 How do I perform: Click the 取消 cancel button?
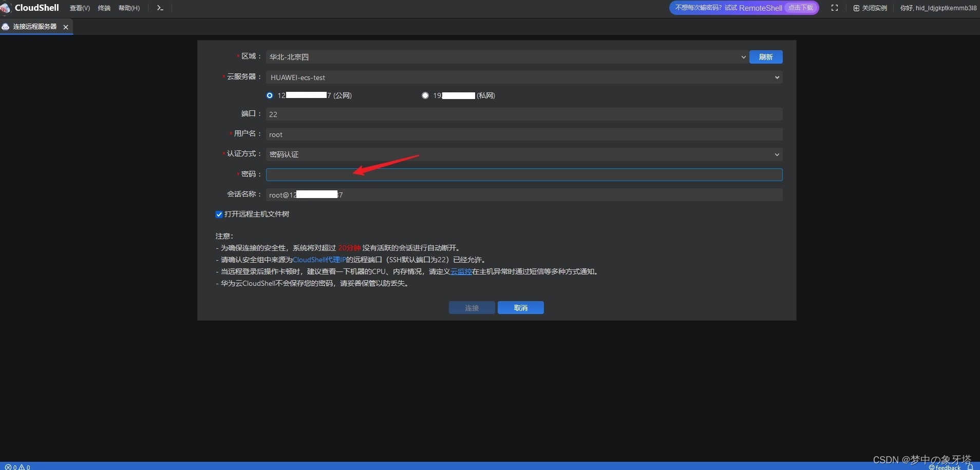521,308
